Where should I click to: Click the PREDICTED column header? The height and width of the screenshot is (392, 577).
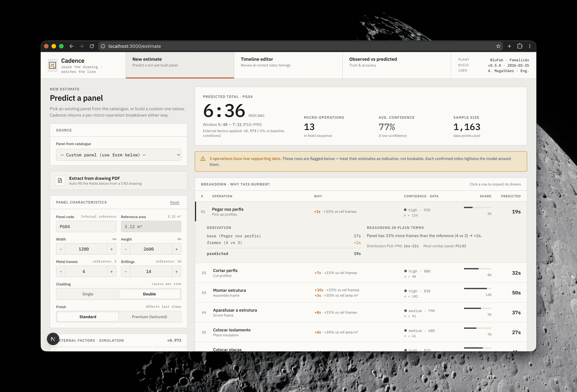pyautogui.click(x=511, y=196)
